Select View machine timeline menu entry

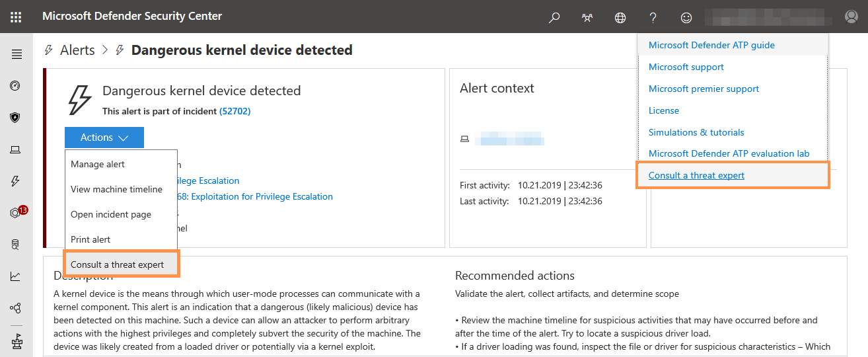116,189
